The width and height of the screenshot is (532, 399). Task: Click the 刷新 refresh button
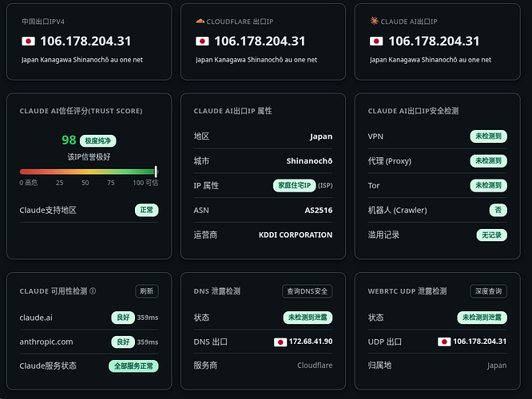coord(146,291)
